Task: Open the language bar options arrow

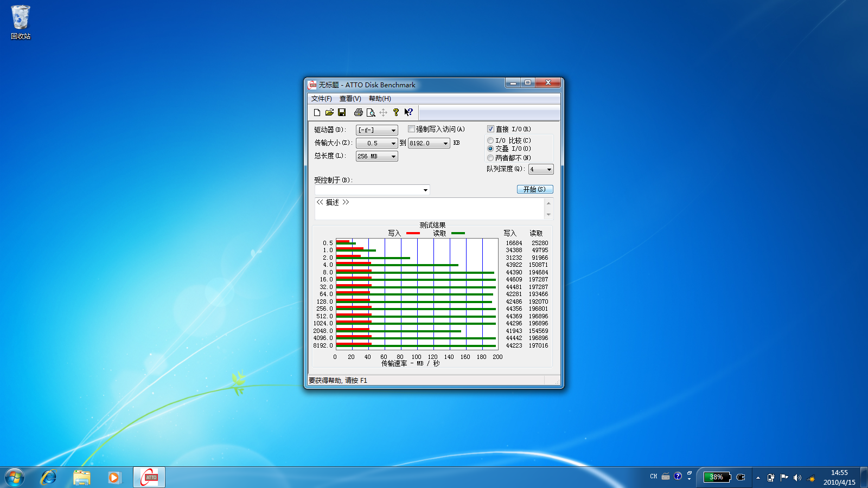Action: click(x=690, y=479)
